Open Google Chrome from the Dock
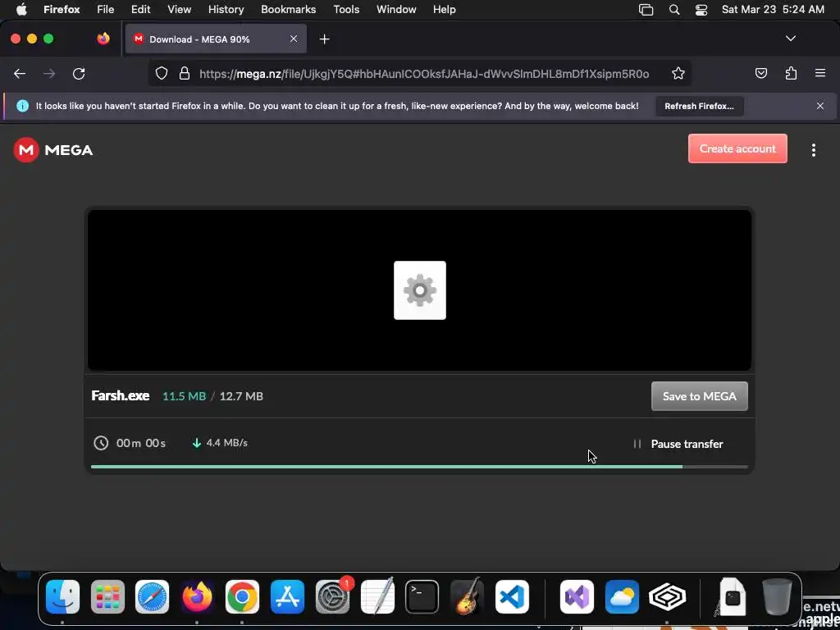The width and height of the screenshot is (840, 630). (242, 597)
